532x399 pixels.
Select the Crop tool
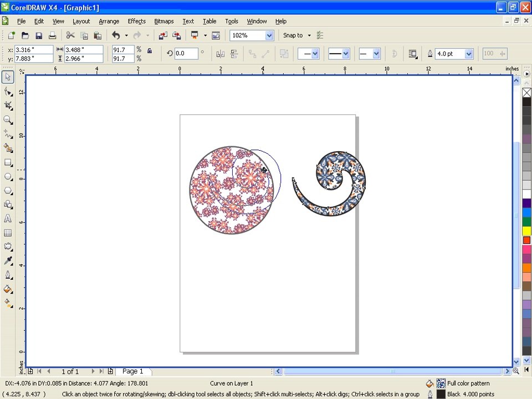point(8,105)
